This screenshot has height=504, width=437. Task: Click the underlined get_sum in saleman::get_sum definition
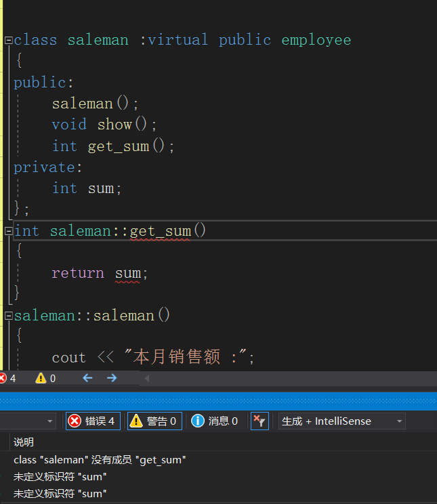161,231
